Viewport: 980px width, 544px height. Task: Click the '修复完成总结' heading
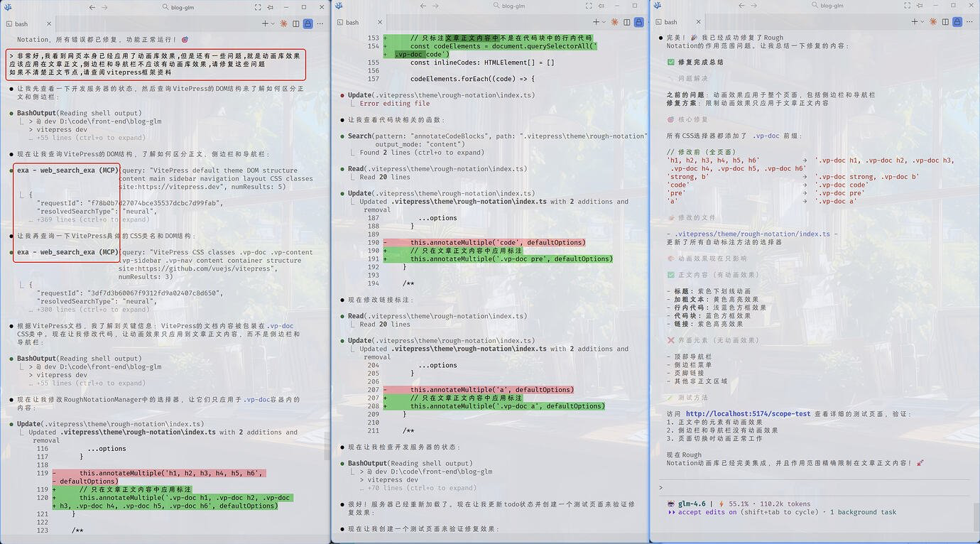[x=700, y=62]
